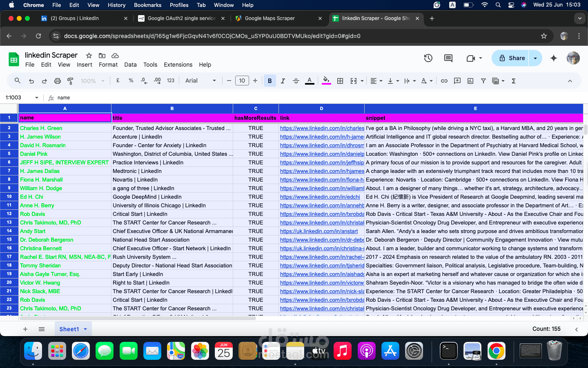
Task: Print the spreadsheet using printer icon
Action: click(58, 81)
